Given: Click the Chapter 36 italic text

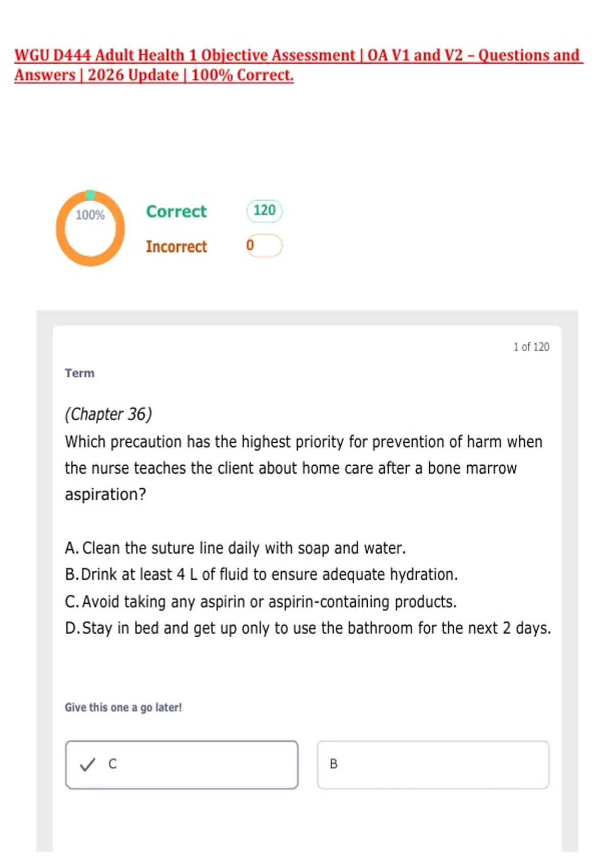Looking at the screenshot, I should point(108,414).
